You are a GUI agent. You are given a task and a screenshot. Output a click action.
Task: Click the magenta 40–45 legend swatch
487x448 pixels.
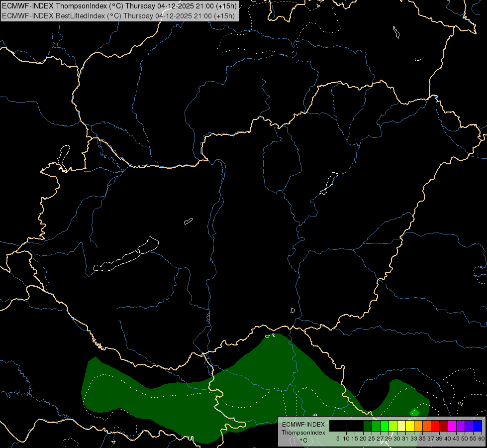[x=452, y=426]
